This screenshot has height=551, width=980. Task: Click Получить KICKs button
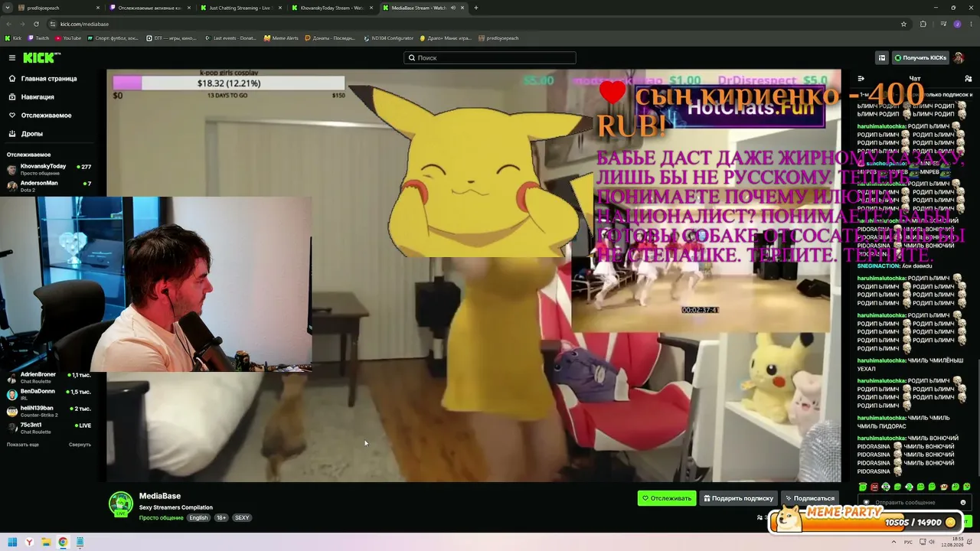(x=920, y=57)
